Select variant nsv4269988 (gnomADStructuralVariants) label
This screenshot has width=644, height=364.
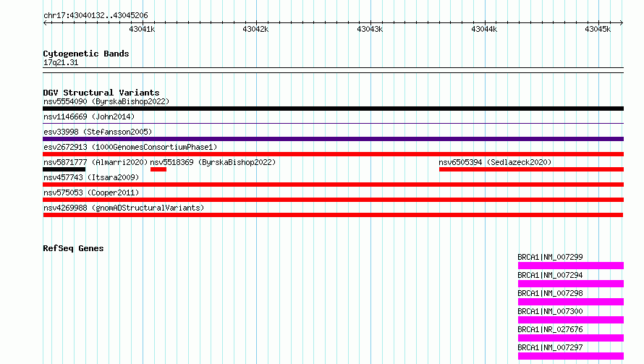pos(124,208)
